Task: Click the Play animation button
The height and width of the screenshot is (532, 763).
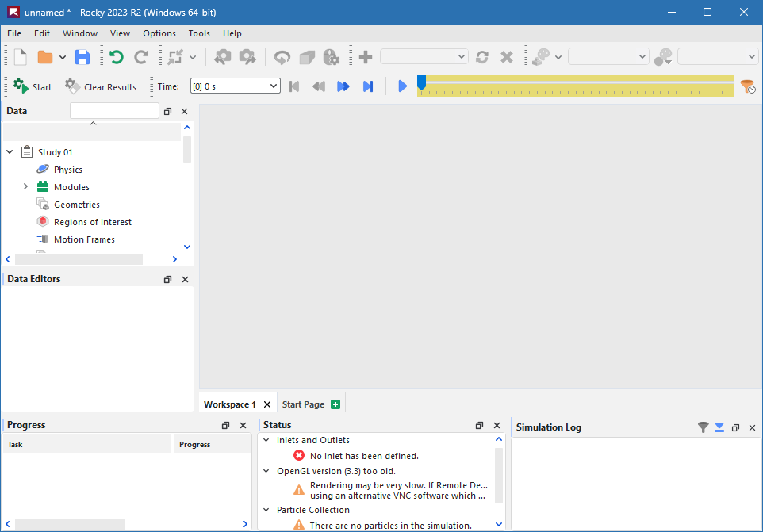Action: tap(402, 86)
